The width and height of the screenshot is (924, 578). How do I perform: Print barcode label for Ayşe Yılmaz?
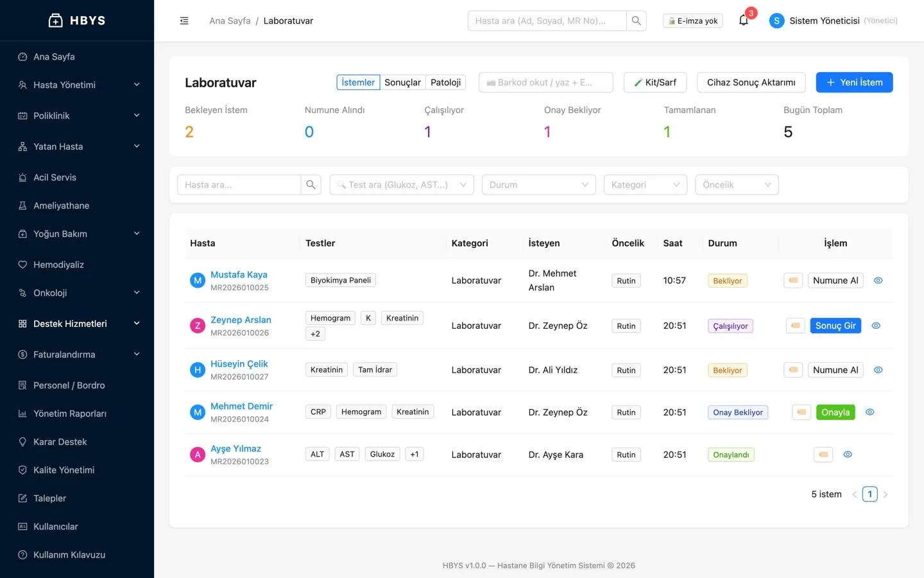[x=823, y=455]
